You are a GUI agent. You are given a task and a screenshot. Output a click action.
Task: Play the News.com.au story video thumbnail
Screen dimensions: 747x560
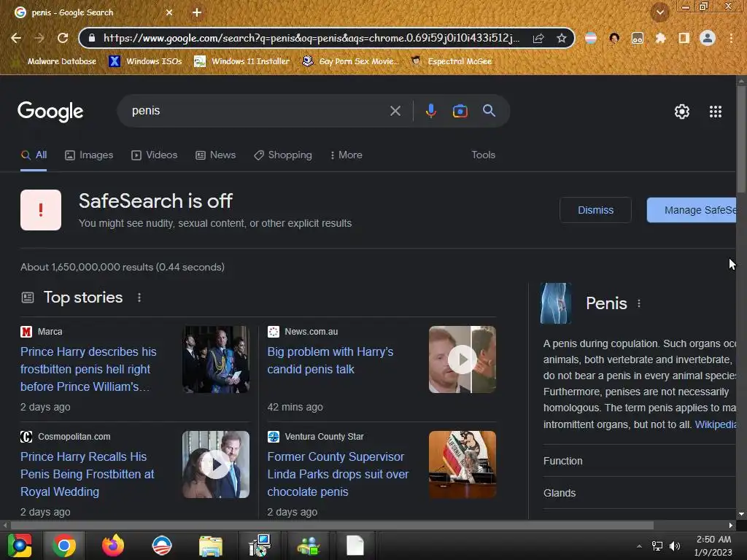tap(462, 359)
